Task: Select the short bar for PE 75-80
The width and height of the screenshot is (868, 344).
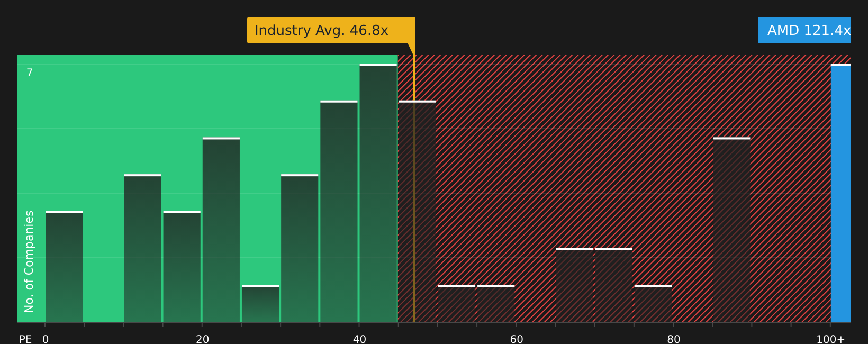Action: click(653, 304)
